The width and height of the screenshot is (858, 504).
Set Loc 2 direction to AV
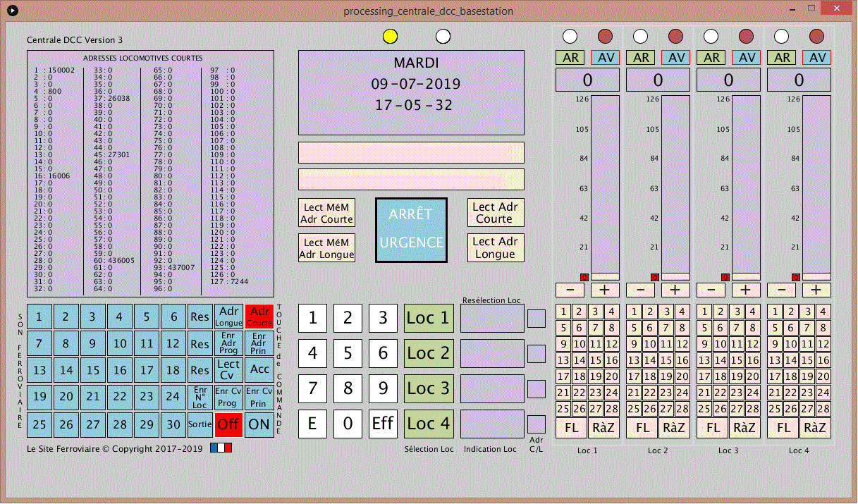tap(675, 59)
